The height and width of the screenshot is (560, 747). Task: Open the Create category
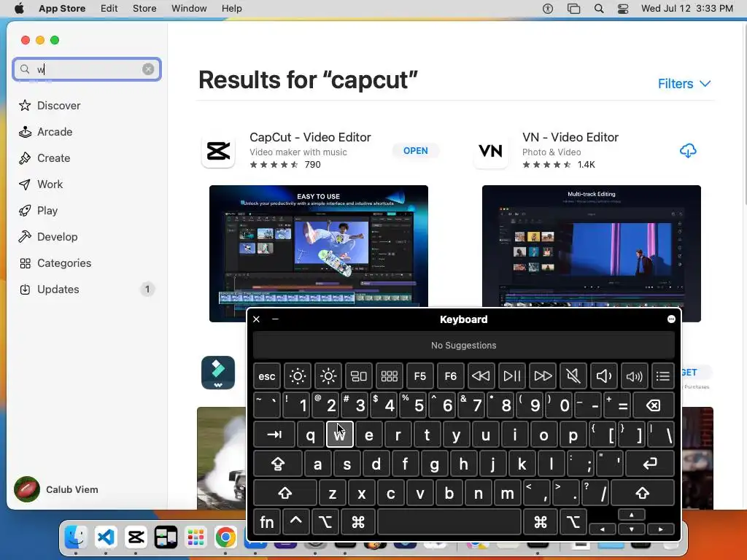pos(44,157)
